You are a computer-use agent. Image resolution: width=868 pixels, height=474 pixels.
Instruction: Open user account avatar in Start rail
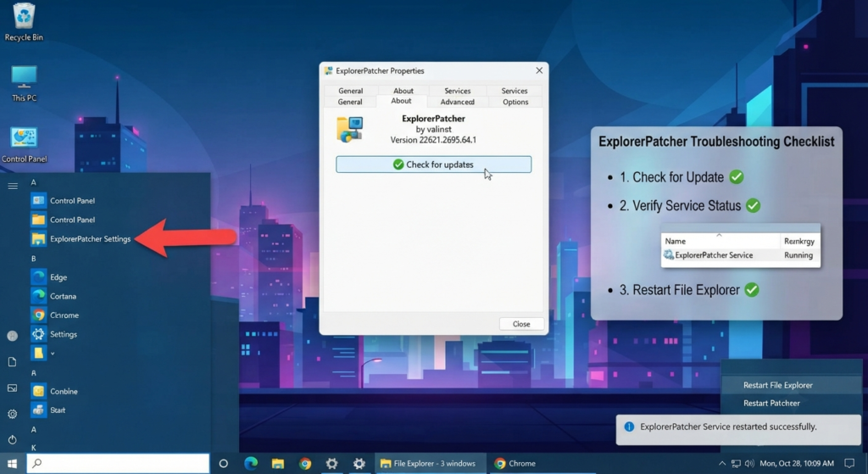12,336
